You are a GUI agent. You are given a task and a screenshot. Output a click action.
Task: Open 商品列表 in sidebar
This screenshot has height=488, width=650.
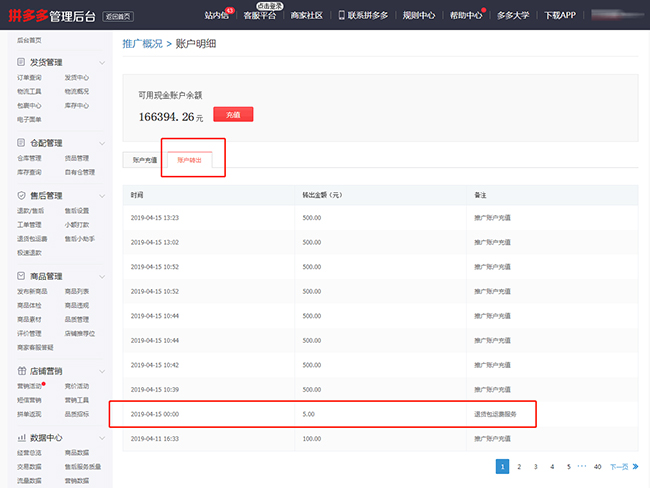(77, 291)
